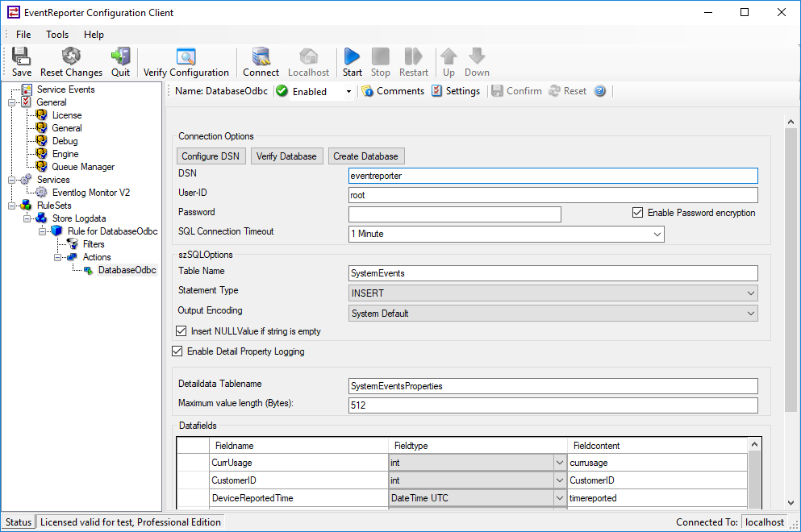Collapse Rule for DatabaseOdbc node
The height and width of the screenshot is (532, 801).
click(x=43, y=231)
